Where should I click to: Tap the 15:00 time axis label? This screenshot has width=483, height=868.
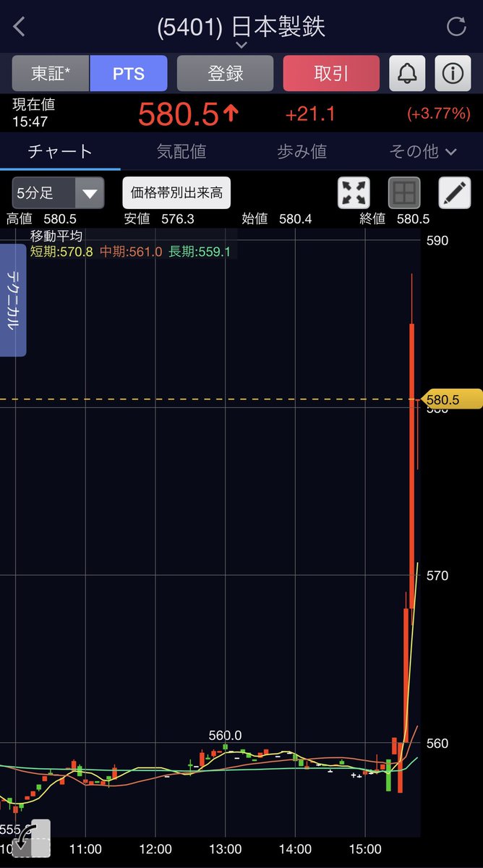365,849
